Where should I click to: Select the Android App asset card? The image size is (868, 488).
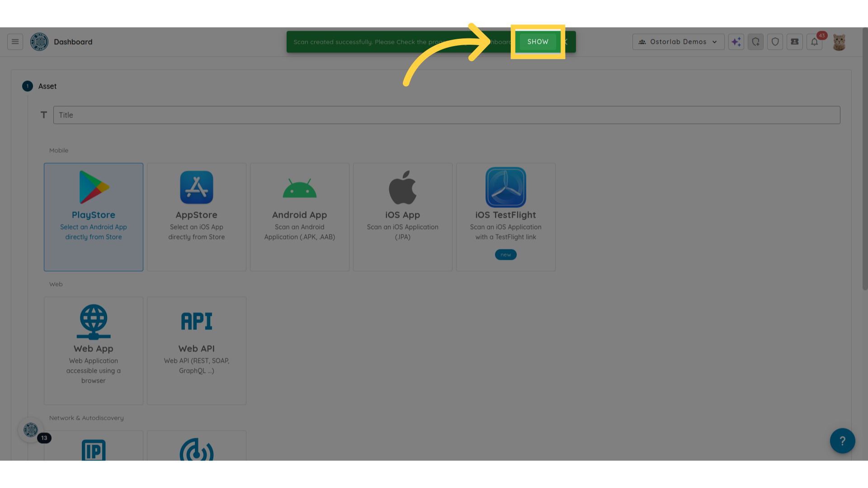[x=300, y=217]
